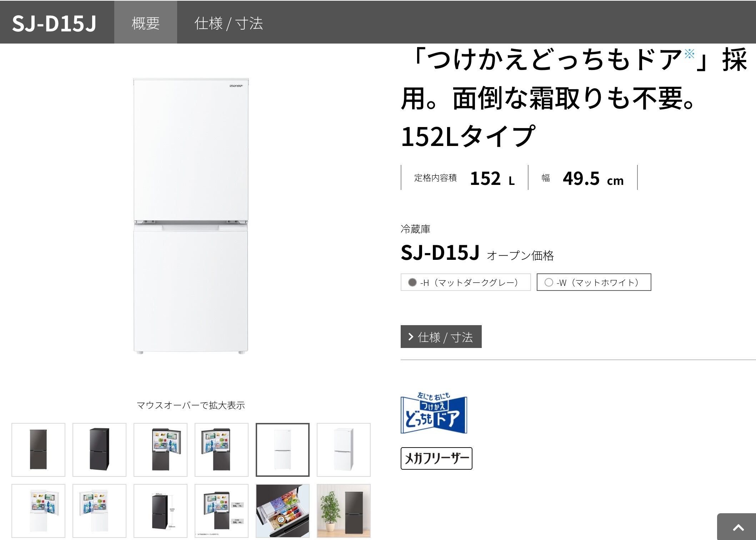The width and height of the screenshot is (756, 540).
Task: Open the dimensions diagram thumbnail
Action: [x=160, y=511]
